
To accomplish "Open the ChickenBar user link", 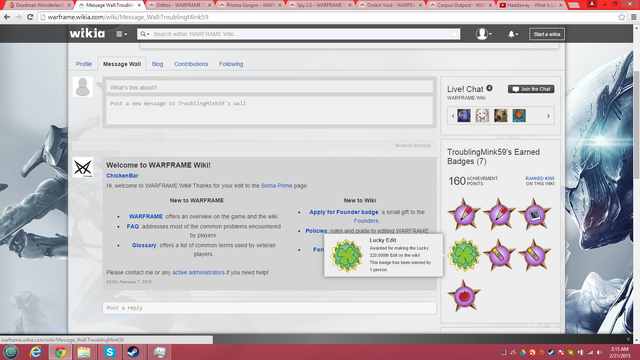I will pyautogui.click(x=122, y=176).
